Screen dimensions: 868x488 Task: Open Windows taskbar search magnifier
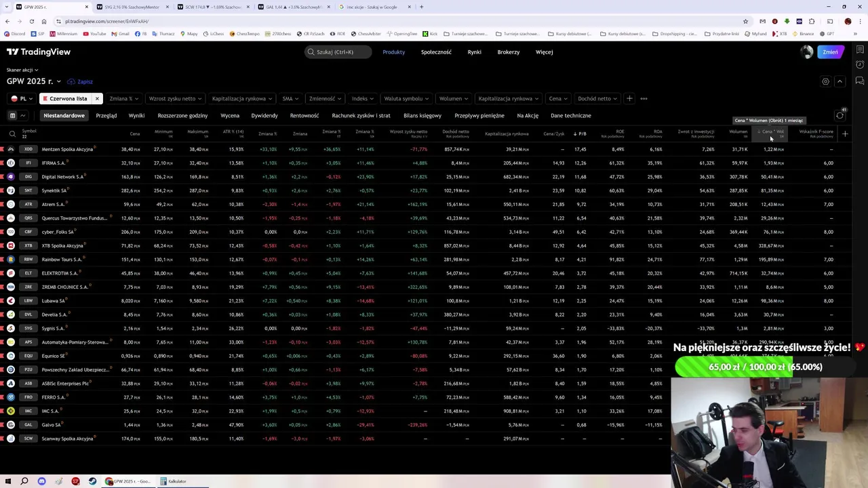[x=24, y=481]
